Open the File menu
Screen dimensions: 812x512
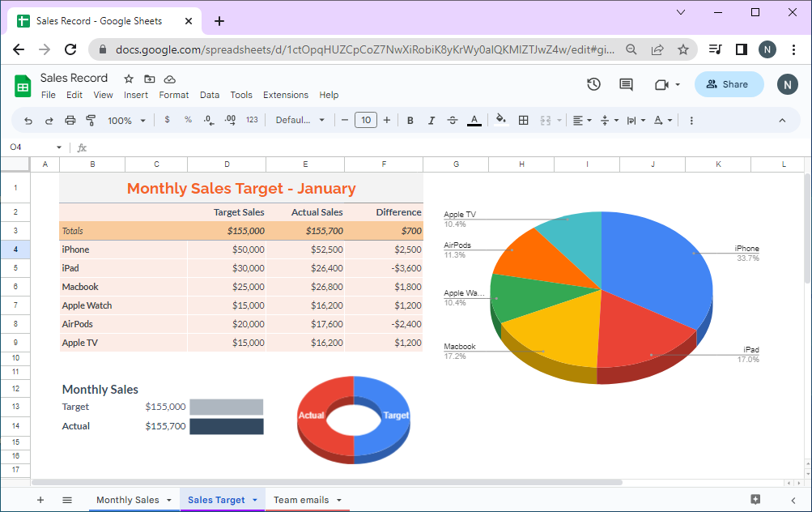pyautogui.click(x=48, y=95)
